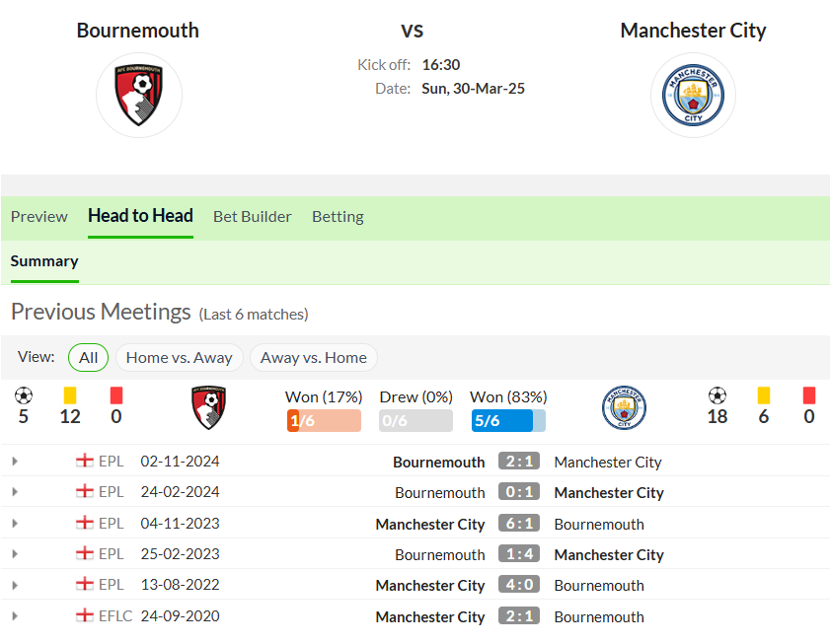
Task: Expand the 02-11-2024 match row
Action: point(15,462)
